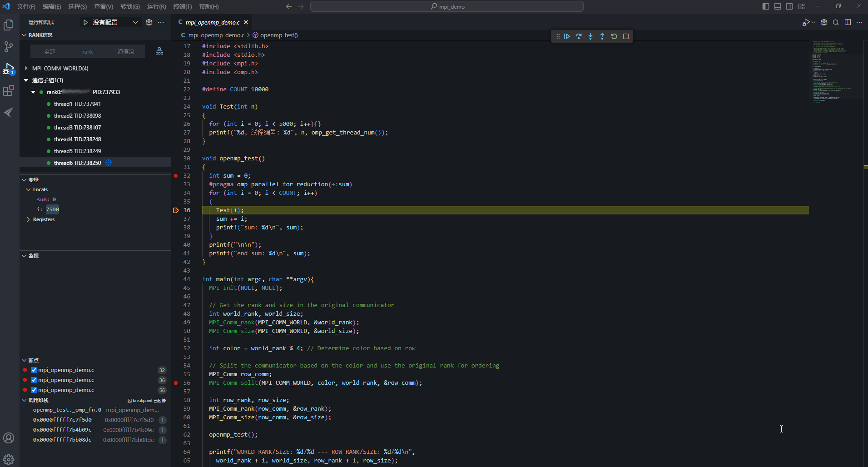
Task: Click the debug Continue button
Action: (x=567, y=36)
